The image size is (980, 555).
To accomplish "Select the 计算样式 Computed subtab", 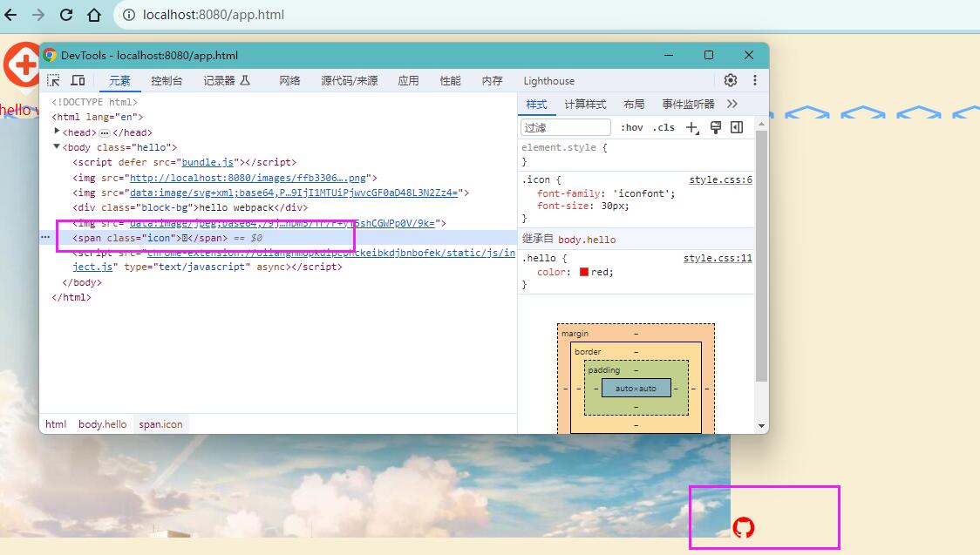I will [x=585, y=105].
